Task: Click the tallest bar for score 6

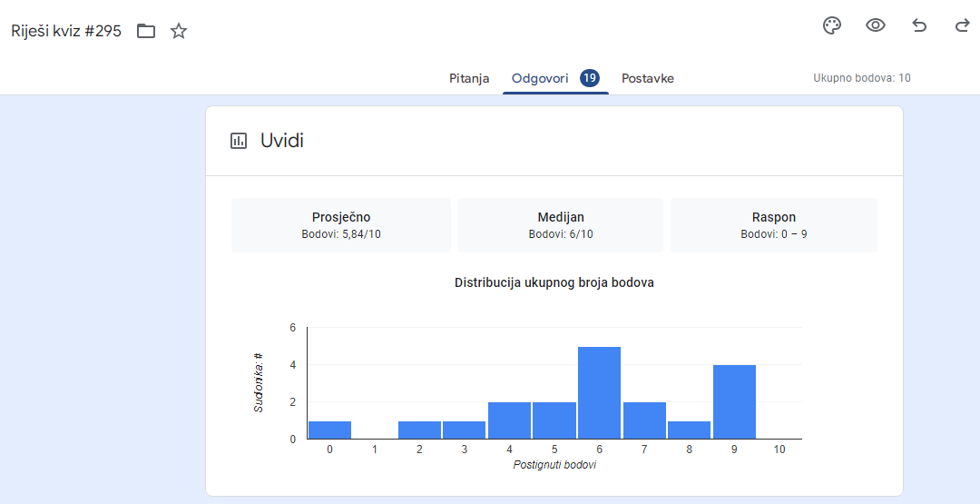Action: tap(600, 392)
